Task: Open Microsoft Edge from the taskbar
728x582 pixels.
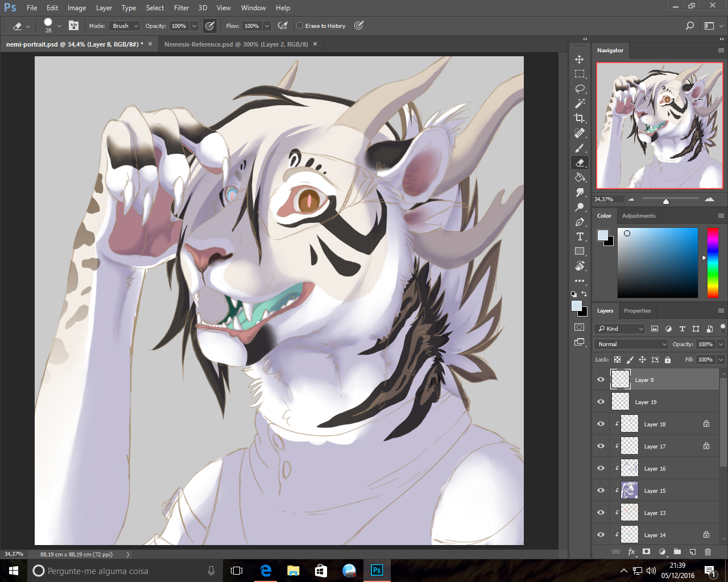Action: pyautogui.click(x=266, y=571)
